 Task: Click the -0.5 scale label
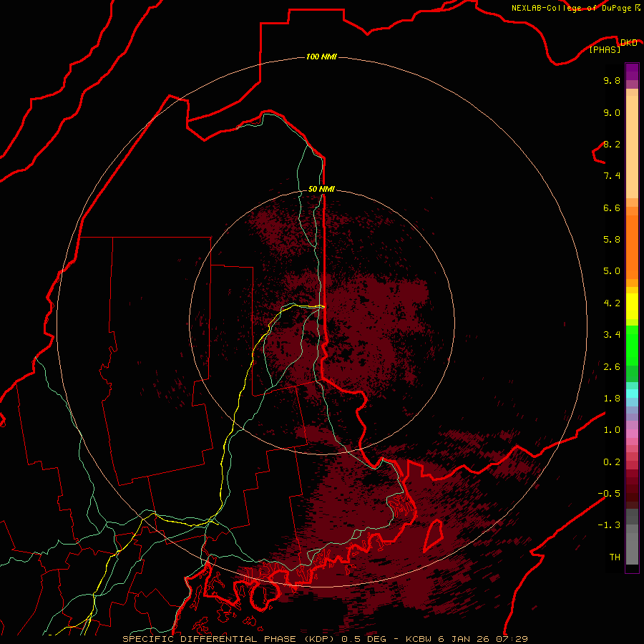[609, 494]
